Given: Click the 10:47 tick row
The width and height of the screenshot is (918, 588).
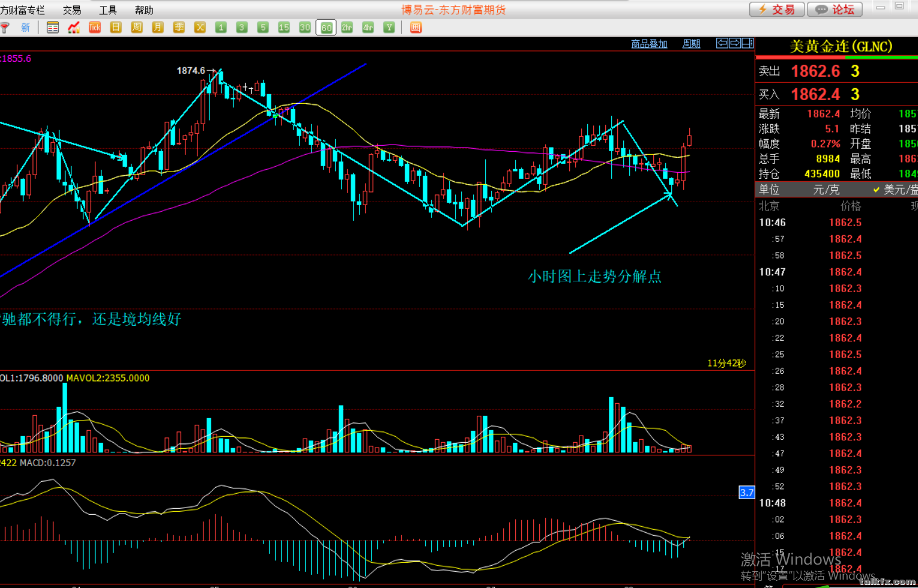Looking at the screenshot, I should (x=836, y=272).
